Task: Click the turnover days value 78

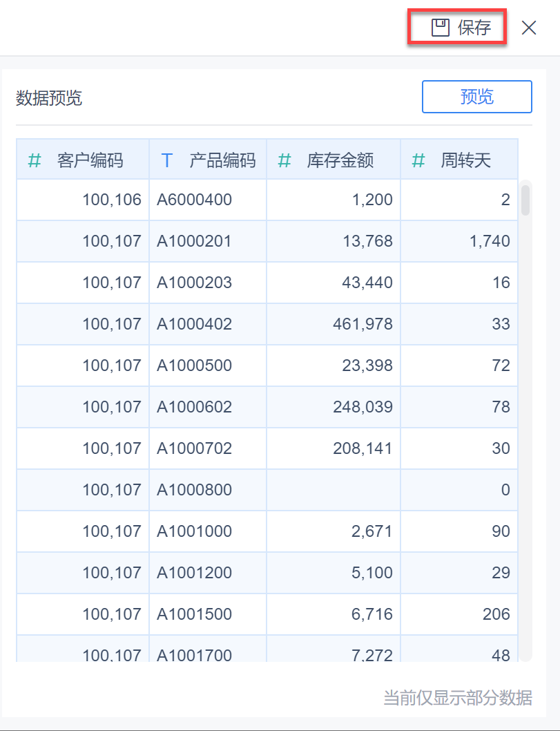Action: [459, 407]
